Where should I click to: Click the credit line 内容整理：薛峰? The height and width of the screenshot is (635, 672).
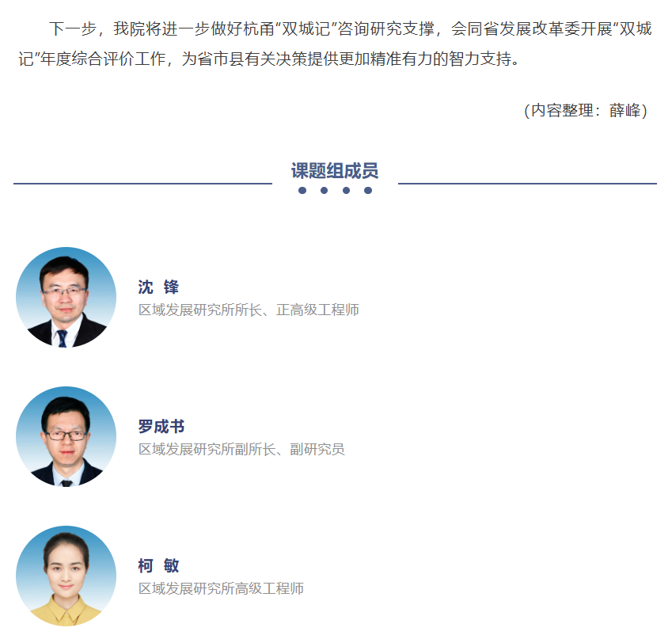pyautogui.click(x=586, y=111)
